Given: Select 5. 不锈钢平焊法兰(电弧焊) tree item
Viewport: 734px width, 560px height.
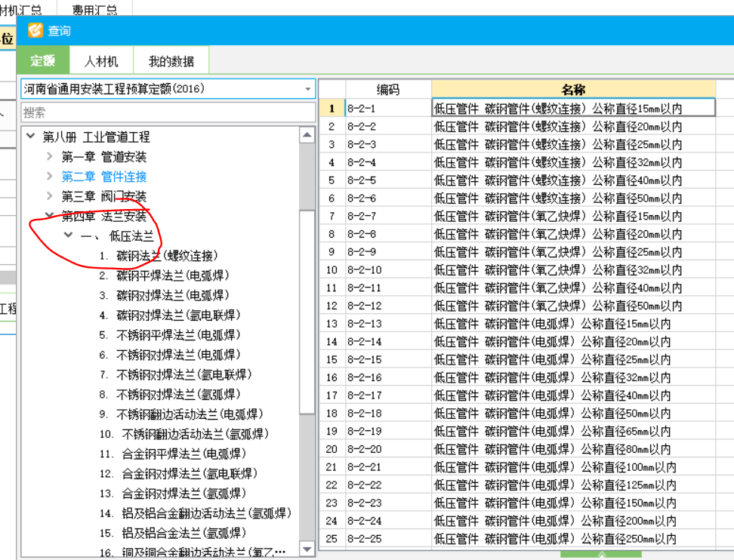Looking at the screenshot, I should tap(170, 335).
